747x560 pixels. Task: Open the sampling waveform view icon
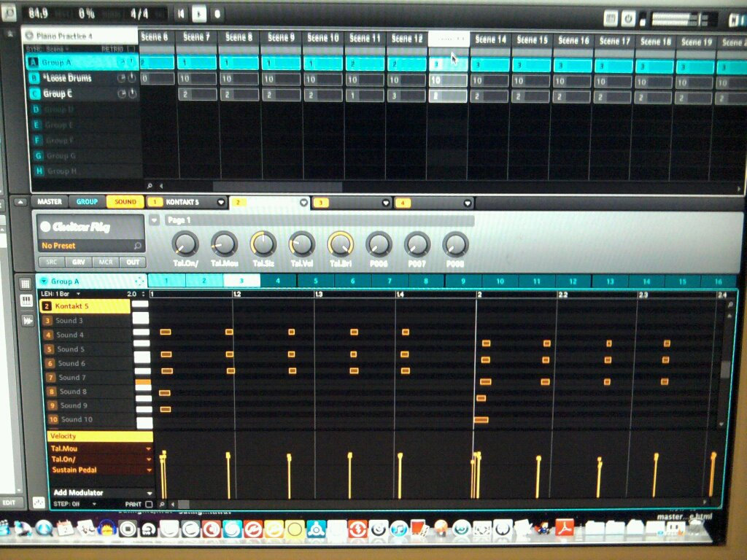click(27, 320)
